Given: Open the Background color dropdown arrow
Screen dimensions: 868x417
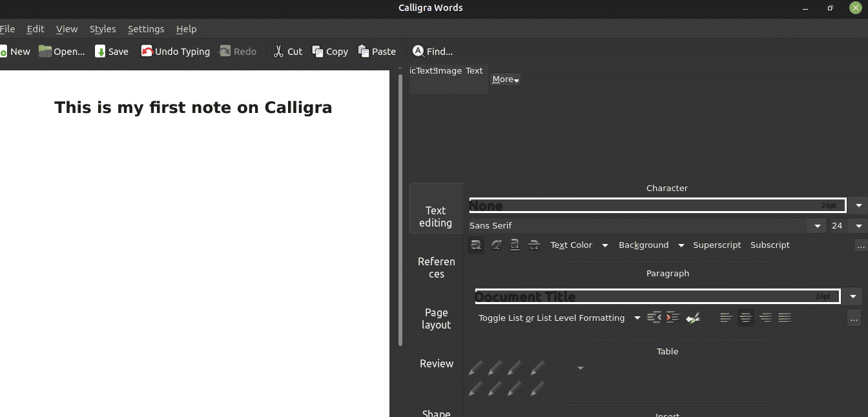Looking at the screenshot, I should coord(681,245).
